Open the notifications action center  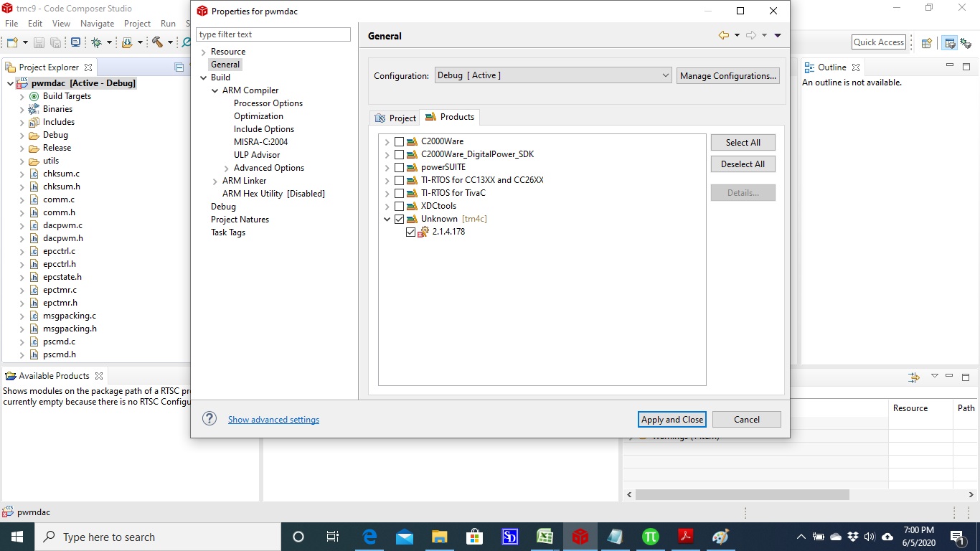pos(957,537)
